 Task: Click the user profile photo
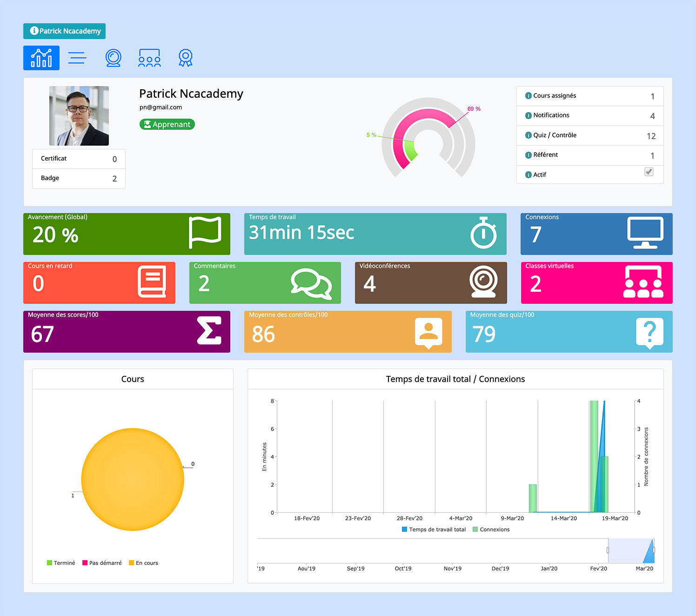(x=79, y=116)
